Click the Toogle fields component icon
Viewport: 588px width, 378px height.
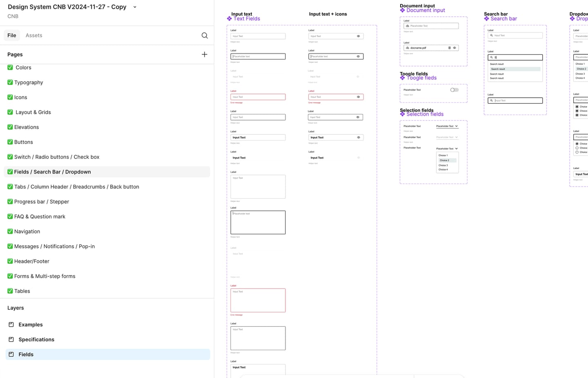pyautogui.click(x=403, y=78)
